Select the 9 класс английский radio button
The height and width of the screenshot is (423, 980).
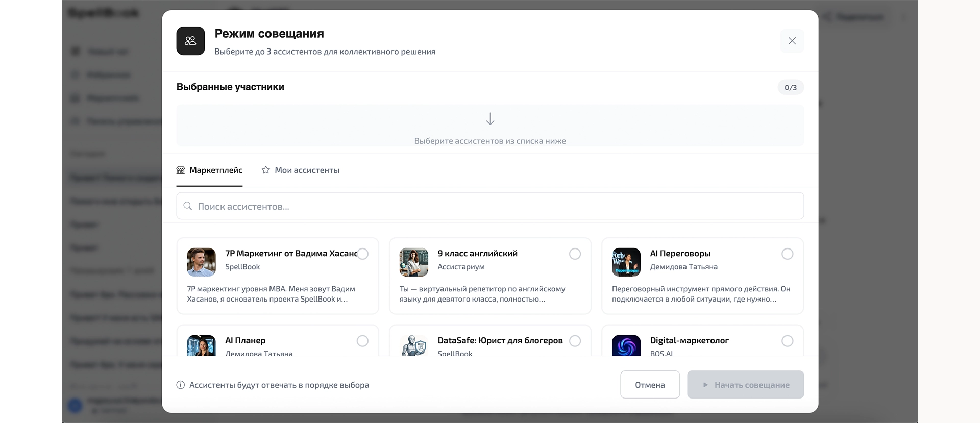tap(575, 254)
